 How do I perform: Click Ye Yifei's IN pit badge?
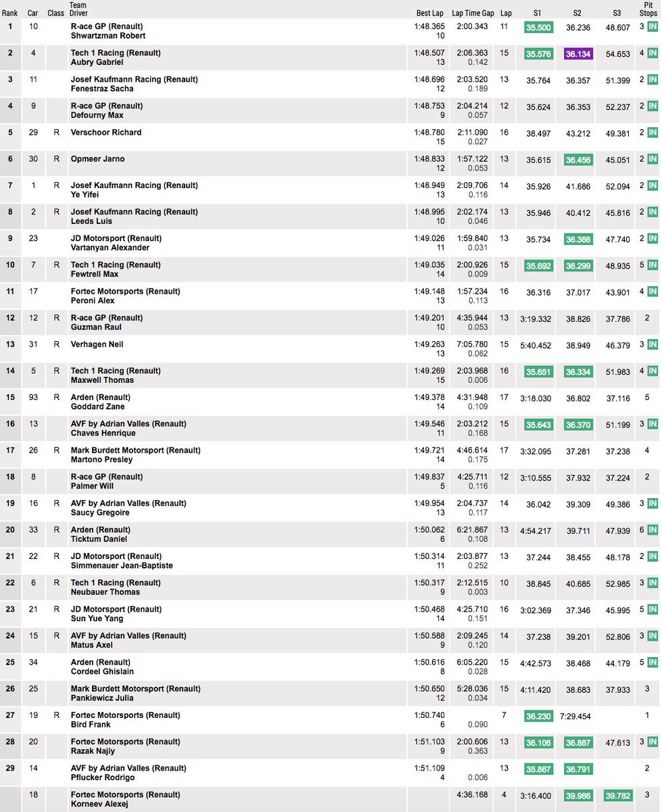(652, 186)
